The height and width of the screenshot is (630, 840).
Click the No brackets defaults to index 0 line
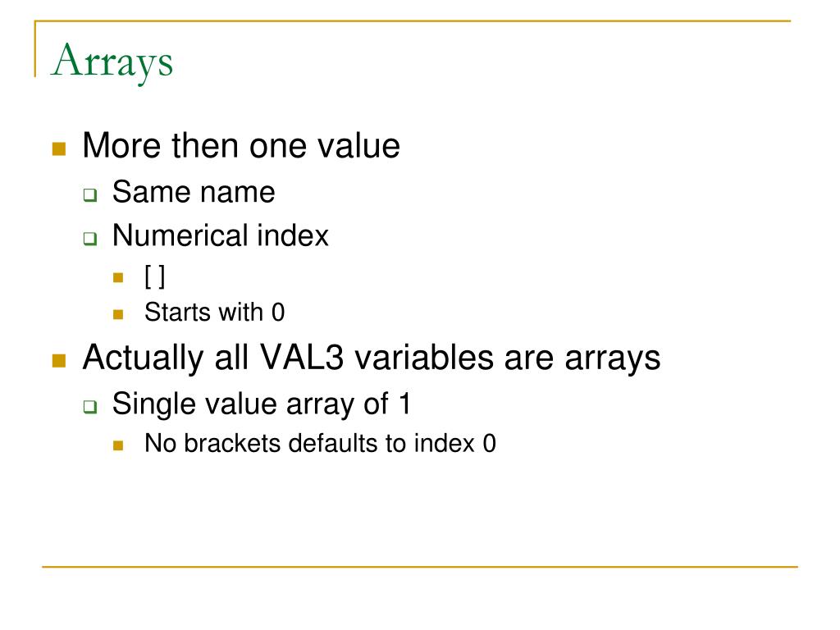[x=321, y=443]
